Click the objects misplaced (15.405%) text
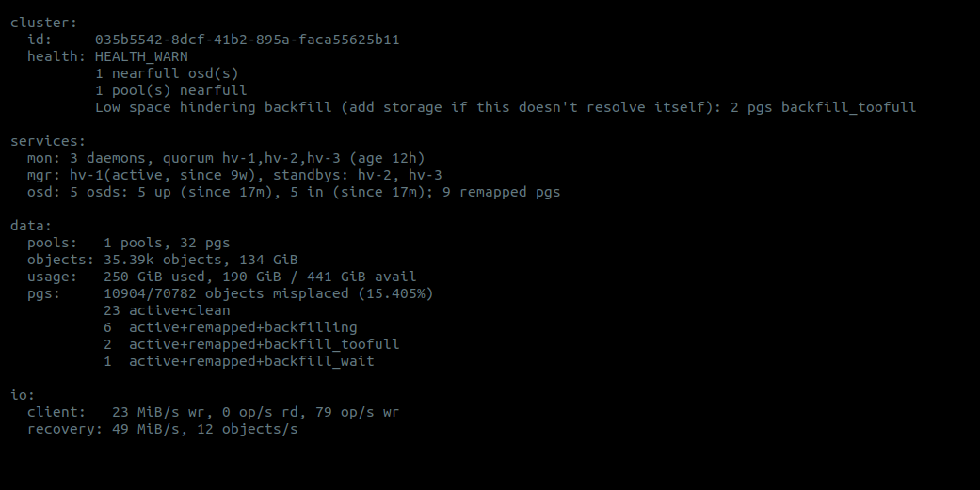Image resolution: width=980 pixels, height=490 pixels. pyautogui.click(x=264, y=293)
